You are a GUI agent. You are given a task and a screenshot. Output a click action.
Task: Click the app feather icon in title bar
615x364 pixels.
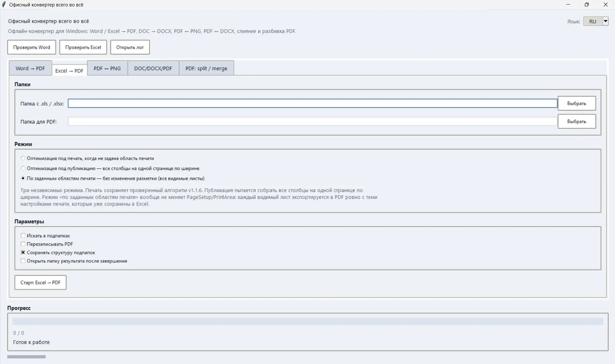[4, 4]
